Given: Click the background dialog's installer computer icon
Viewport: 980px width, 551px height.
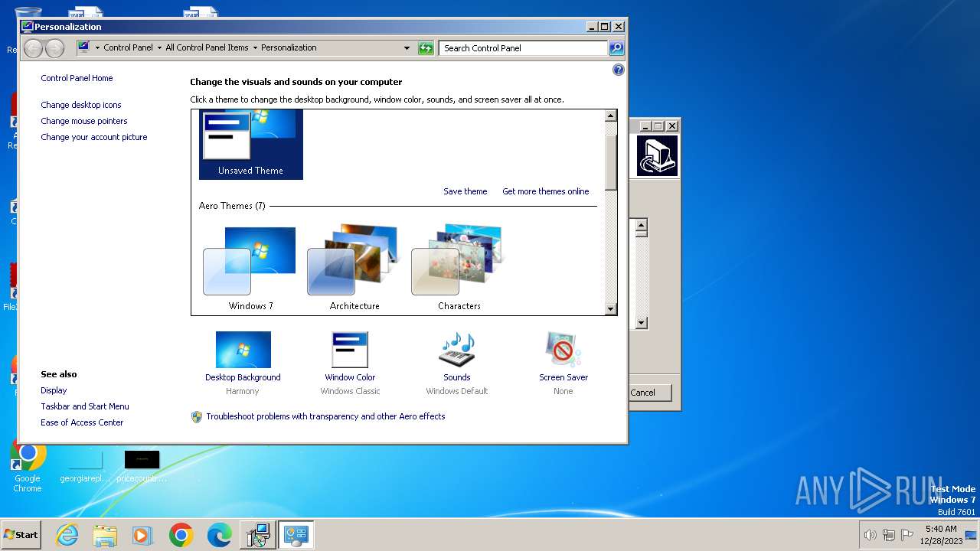Looking at the screenshot, I should tap(657, 156).
